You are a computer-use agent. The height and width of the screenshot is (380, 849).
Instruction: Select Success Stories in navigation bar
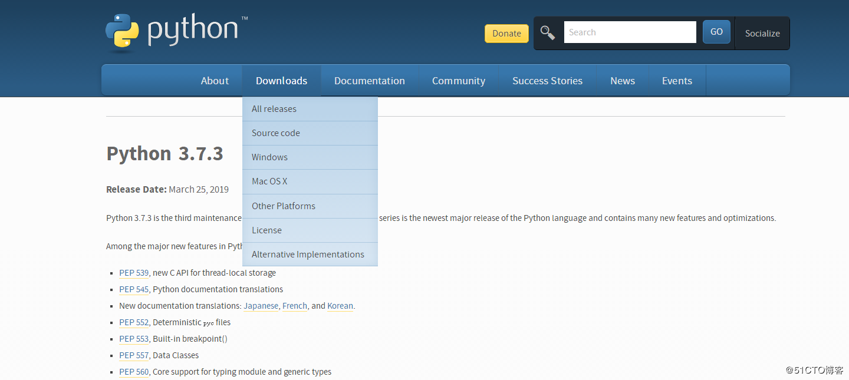tap(547, 81)
